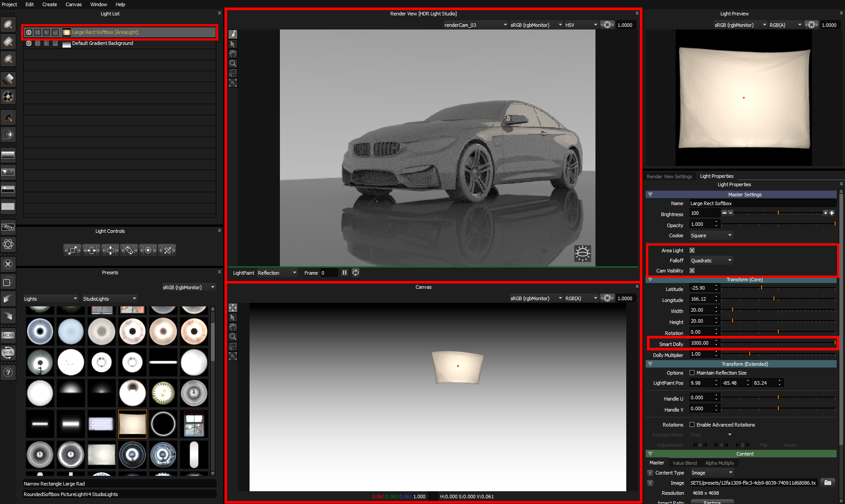Open the Cookie shape dropdown

711,235
